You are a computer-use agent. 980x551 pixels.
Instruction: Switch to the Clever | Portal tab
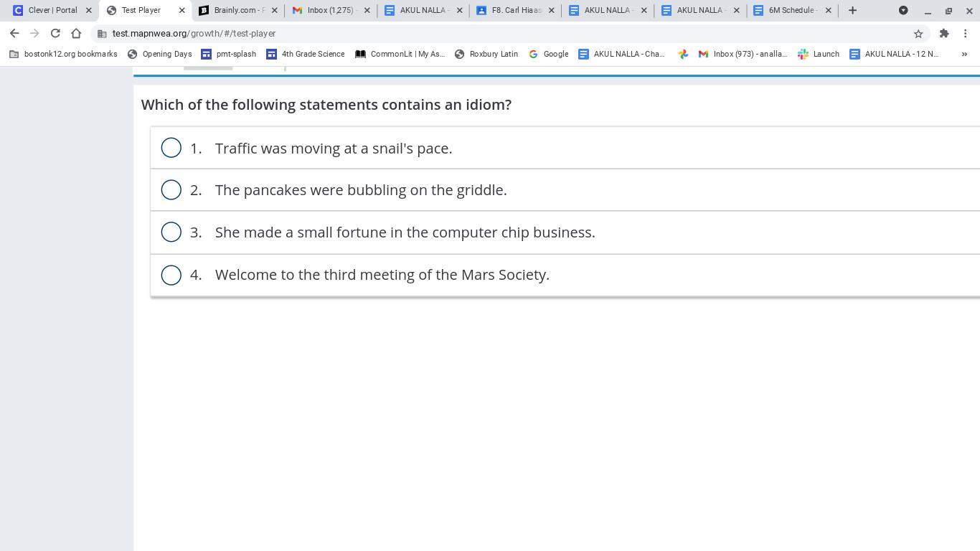click(50, 10)
